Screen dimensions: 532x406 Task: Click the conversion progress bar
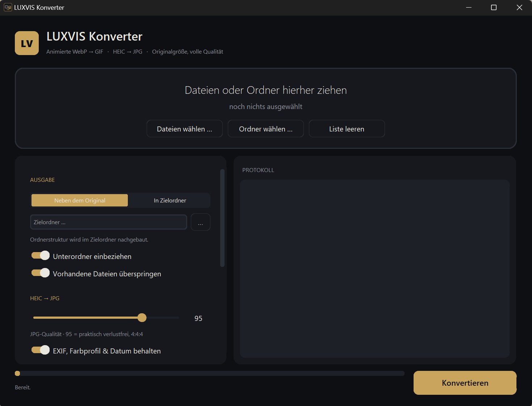point(210,373)
